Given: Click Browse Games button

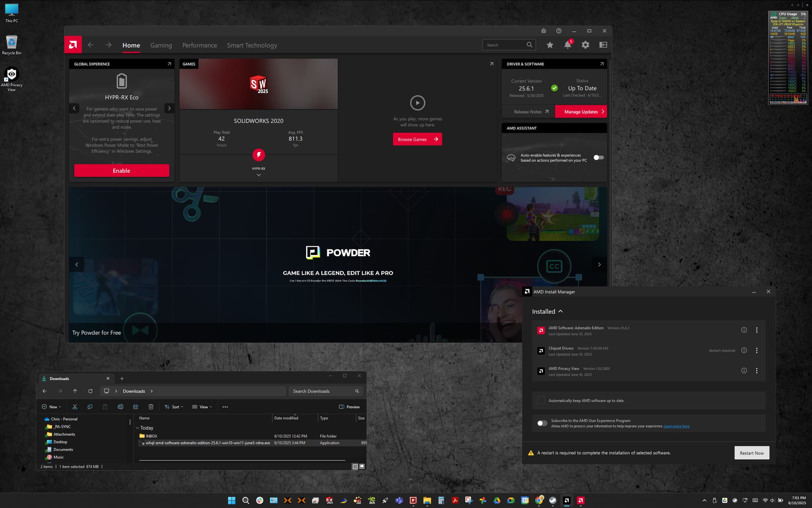Looking at the screenshot, I should pyautogui.click(x=417, y=139).
